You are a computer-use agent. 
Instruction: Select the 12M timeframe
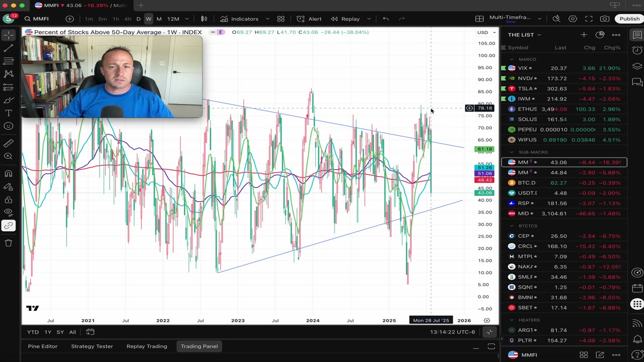pos(173,19)
